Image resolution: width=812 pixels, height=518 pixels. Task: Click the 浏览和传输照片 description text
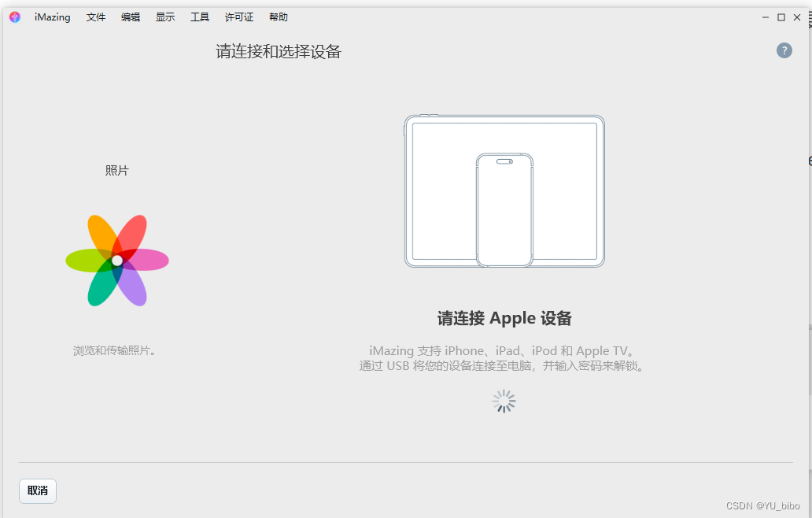point(114,350)
